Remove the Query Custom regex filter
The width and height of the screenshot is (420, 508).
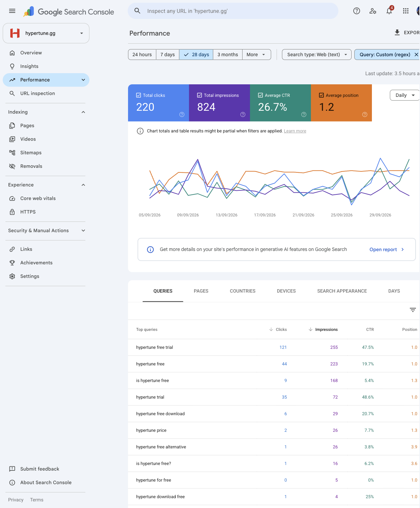416,55
